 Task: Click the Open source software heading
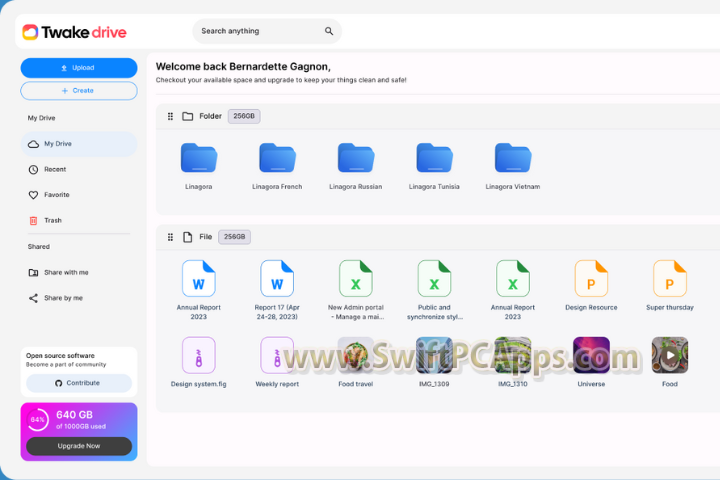point(60,356)
